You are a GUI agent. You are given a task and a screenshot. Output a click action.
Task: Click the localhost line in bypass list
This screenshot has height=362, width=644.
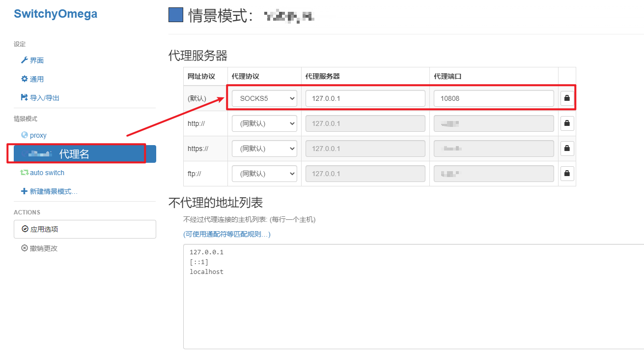tap(206, 271)
